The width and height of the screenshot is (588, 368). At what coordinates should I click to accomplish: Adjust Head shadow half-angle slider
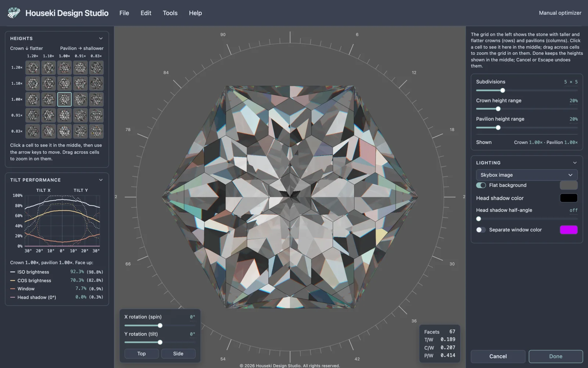click(x=478, y=219)
